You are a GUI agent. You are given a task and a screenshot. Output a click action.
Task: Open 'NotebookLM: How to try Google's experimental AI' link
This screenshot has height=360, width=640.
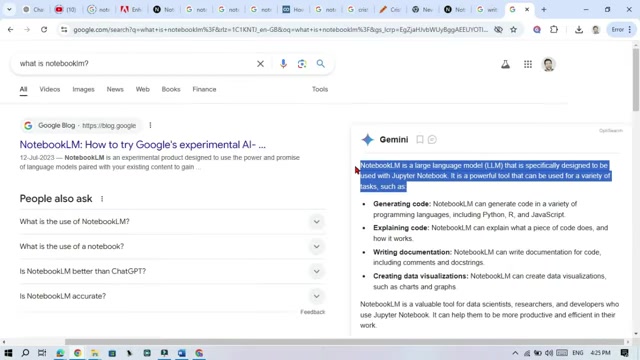coord(142,144)
